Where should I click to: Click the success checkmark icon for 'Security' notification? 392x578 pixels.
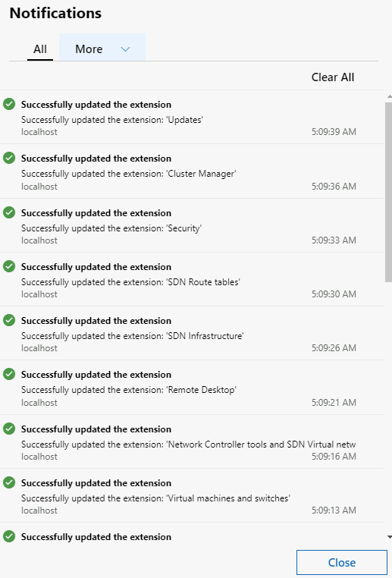pyautogui.click(x=9, y=212)
